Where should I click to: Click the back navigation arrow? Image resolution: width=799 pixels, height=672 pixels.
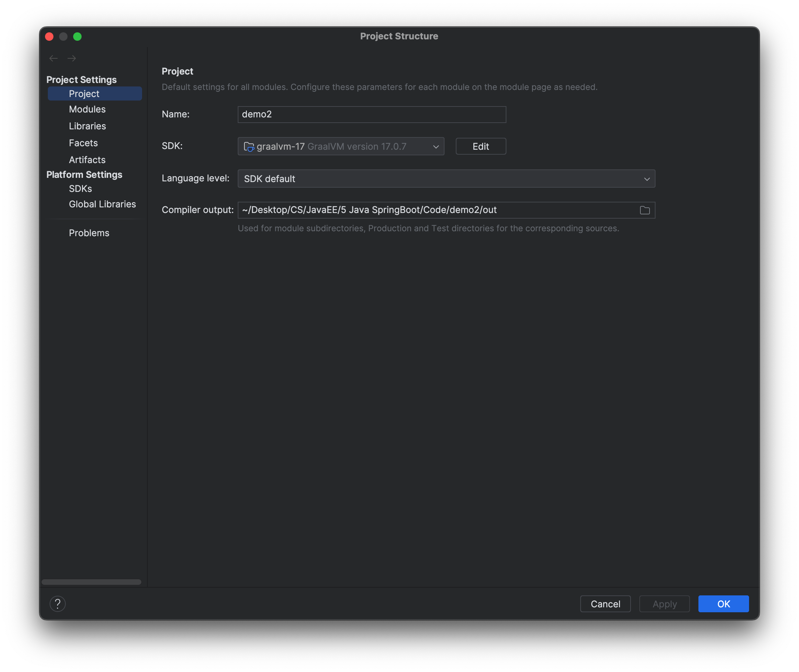(53, 58)
